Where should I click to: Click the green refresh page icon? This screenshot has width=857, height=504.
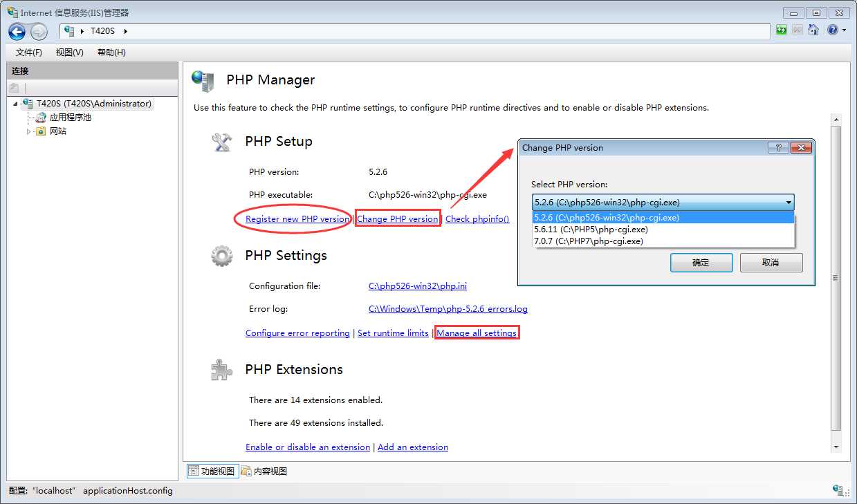[782, 30]
